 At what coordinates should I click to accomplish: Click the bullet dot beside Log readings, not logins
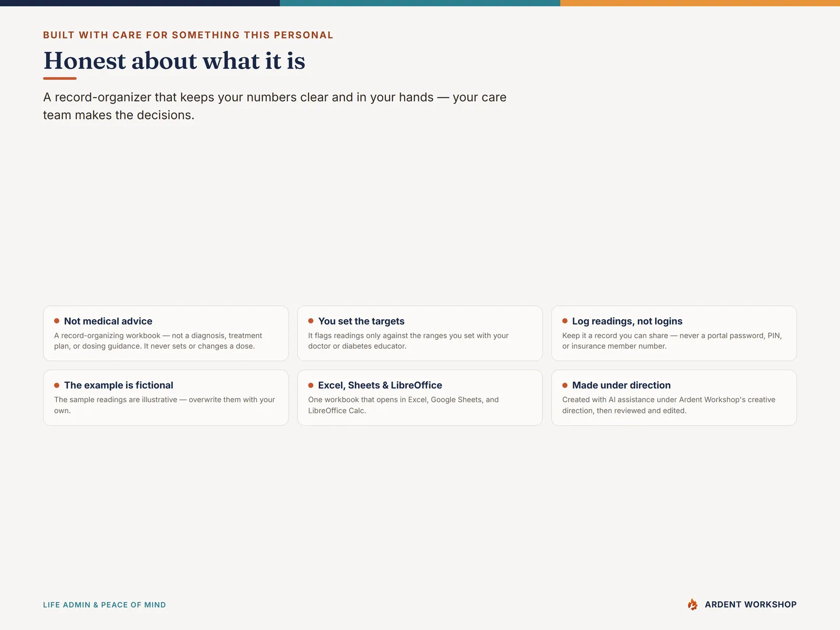point(565,321)
